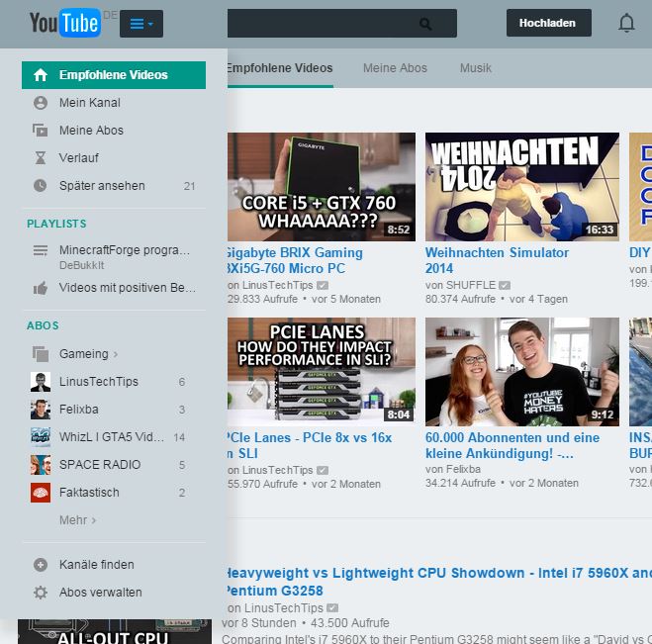This screenshot has width=652, height=644.
Task: Click the Hochladen upload button
Action: click(548, 23)
